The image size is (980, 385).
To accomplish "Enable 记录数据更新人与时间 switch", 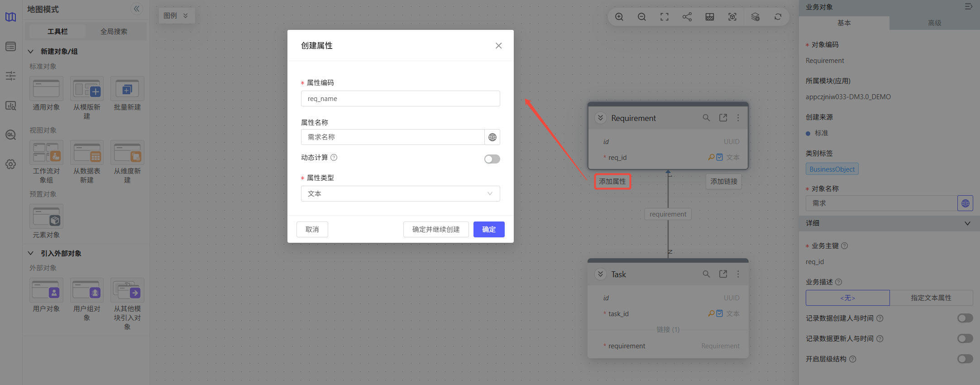I will click(965, 338).
